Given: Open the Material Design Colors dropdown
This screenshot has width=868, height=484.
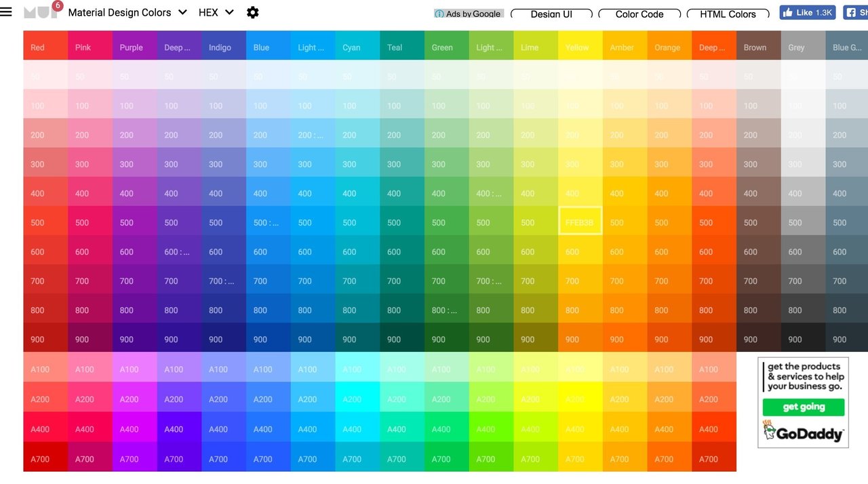Looking at the screenshot, I should 127,12.
